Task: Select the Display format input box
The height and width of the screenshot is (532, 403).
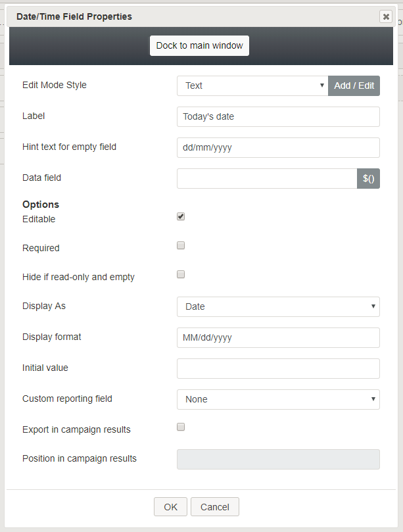Action: click(x=278, y=337)
